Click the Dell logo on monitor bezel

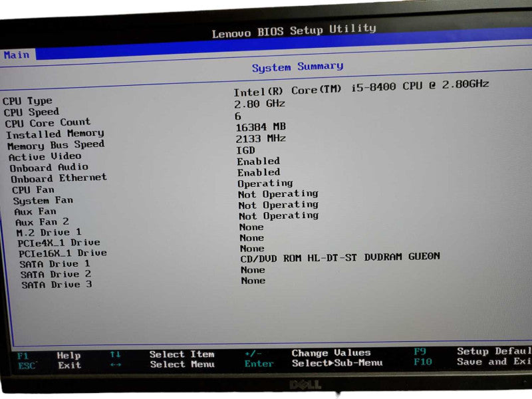[305, 385]
